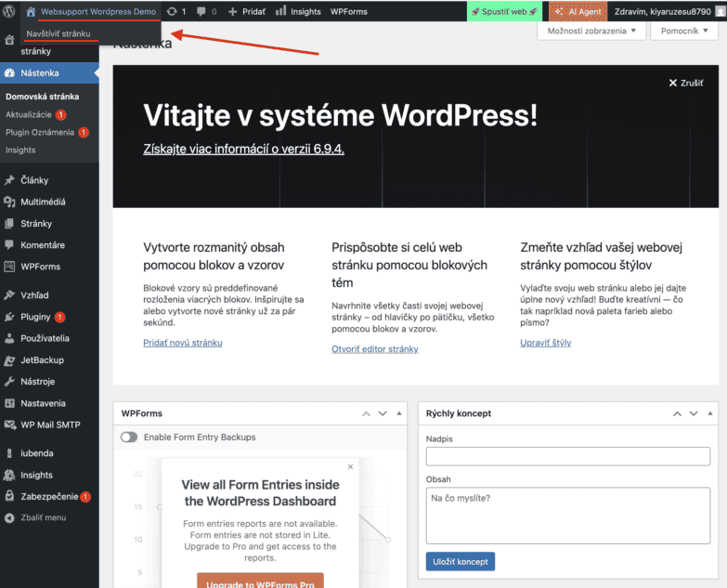The width and height of the screenshot is (727, 588).
Task: Click the Pridať novú stránku link
Action: [183, 343]
